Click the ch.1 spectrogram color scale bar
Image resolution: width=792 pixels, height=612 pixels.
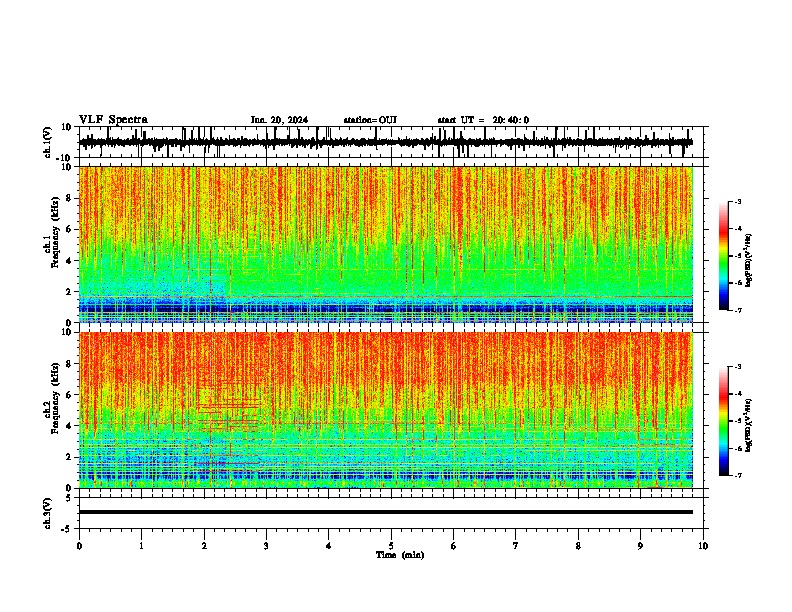click(x=724, y=255)
